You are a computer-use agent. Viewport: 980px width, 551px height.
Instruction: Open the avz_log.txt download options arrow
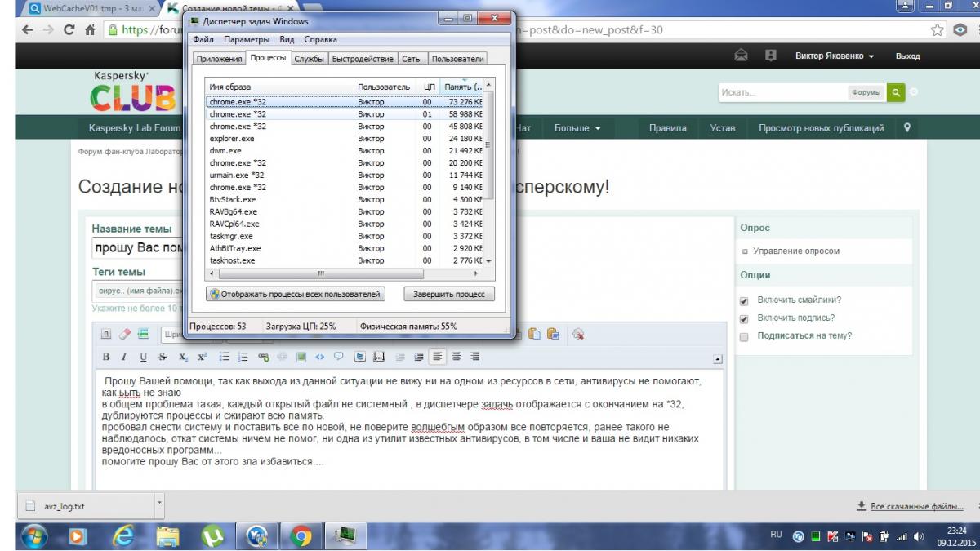click(159, 504)
